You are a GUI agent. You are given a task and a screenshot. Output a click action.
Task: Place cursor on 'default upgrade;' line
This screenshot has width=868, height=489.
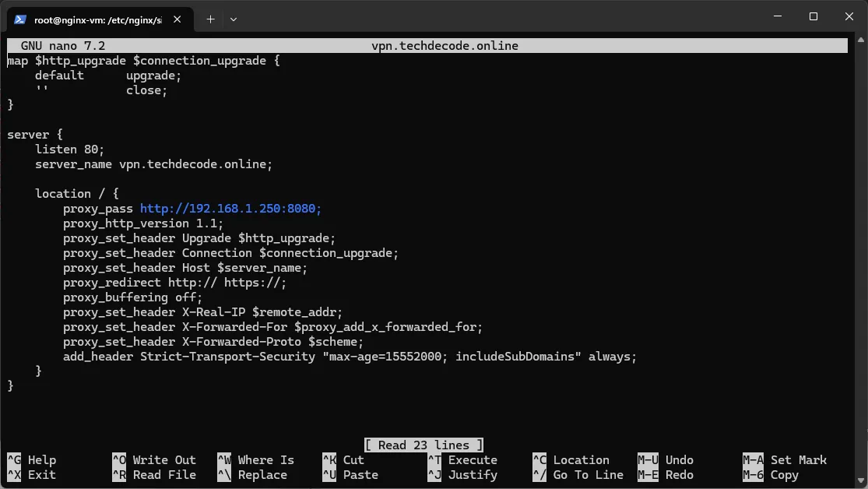tap(108, 76)
